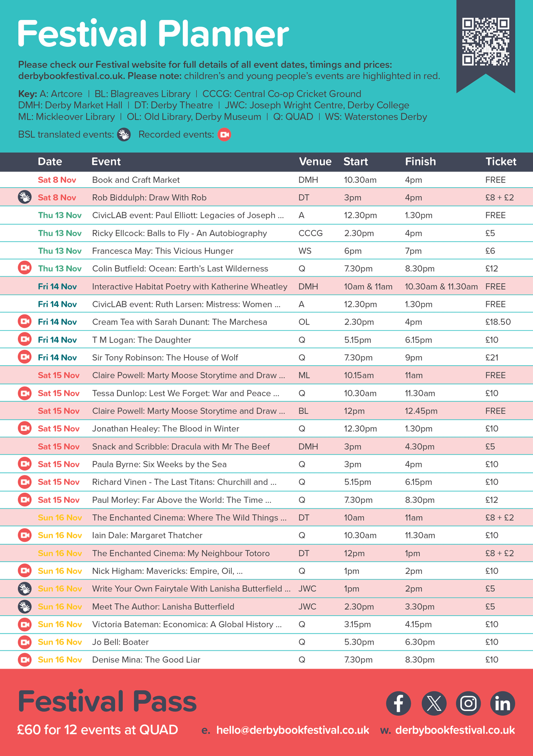
Task: Click BSL icon beside Write Your Own Fairytale
Action: point(25,589)
